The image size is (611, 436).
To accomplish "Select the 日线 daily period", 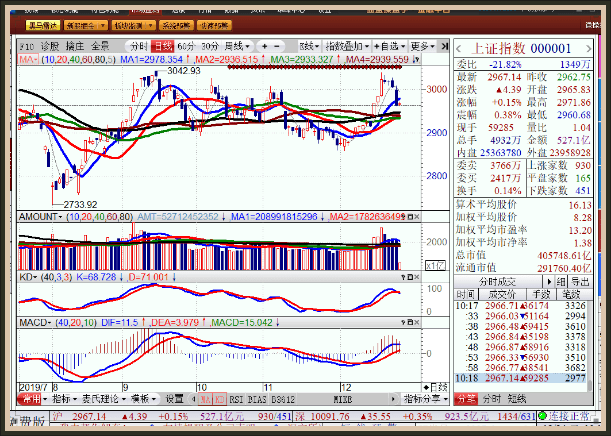I will pos(162,46).
